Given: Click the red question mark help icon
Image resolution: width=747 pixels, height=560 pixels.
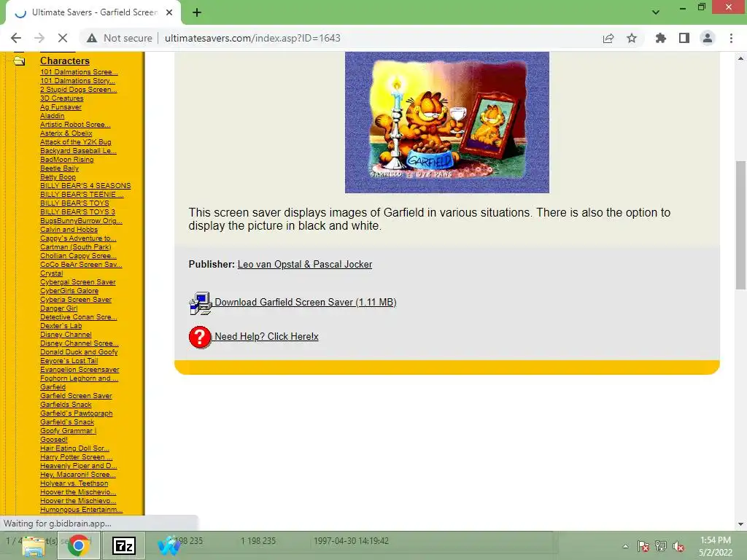Looking at the screenshot, I should pos(200,338).
